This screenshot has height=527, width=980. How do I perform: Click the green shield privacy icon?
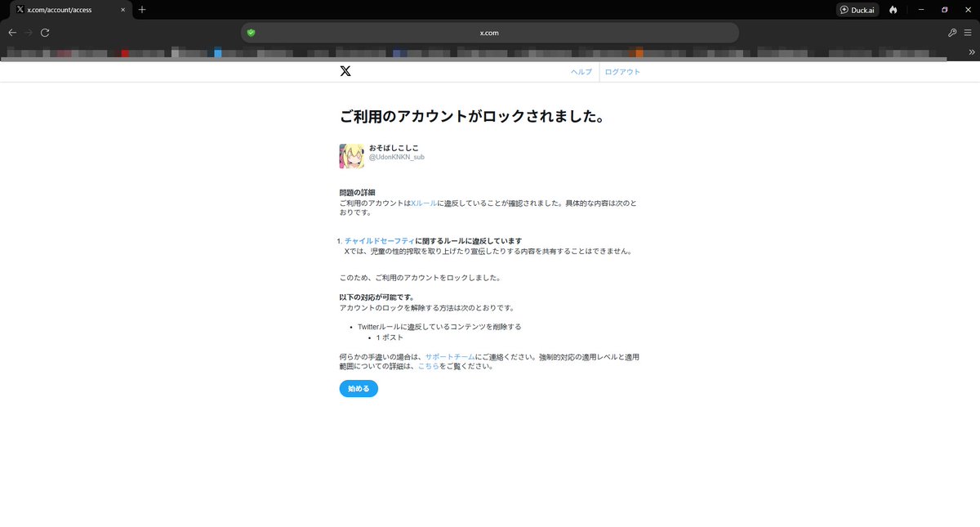pyautogui.click(x=251, y=33)
